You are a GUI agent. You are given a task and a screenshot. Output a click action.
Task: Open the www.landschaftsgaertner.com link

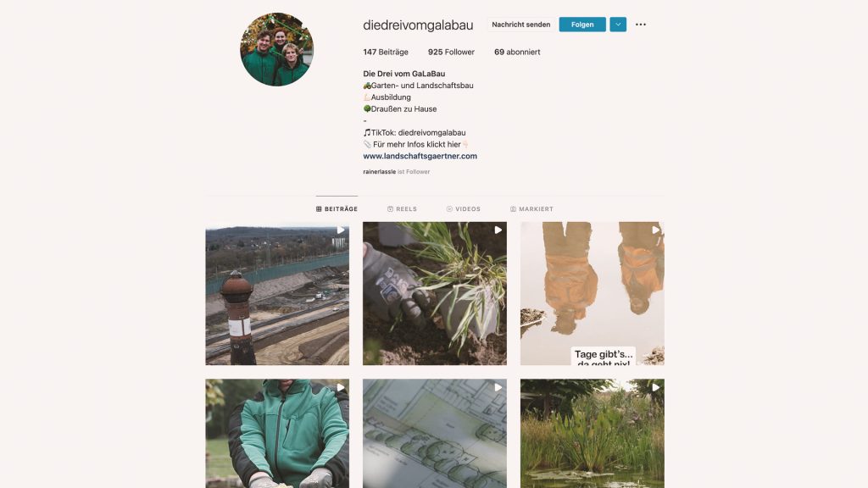(420, 156)
